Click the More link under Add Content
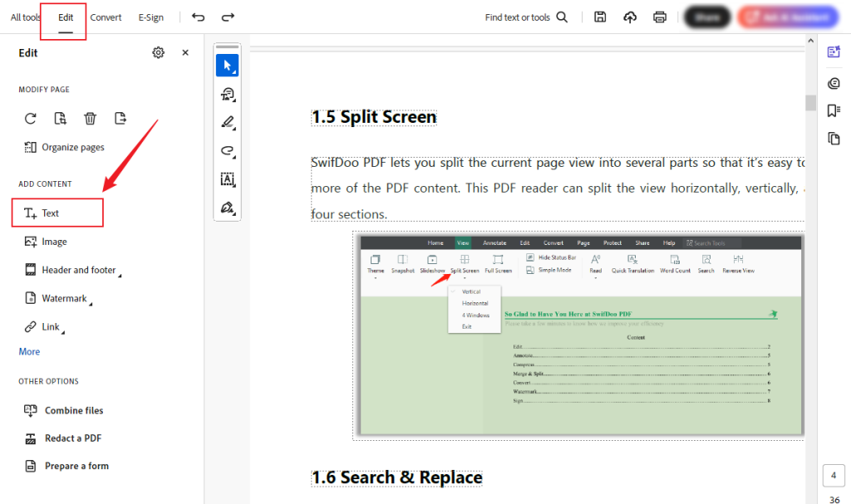851x504 pixels. [28, 351]
